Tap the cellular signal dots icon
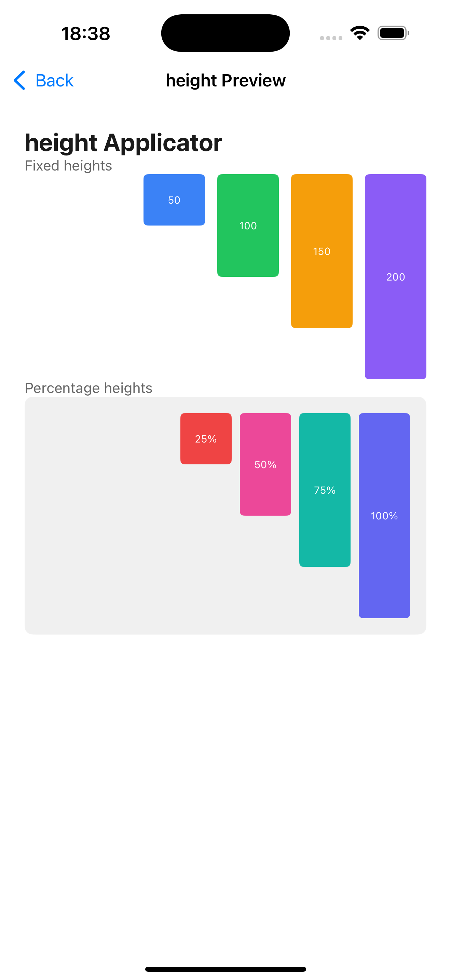The height and width of the screenshot is (980, 451). 331,38
